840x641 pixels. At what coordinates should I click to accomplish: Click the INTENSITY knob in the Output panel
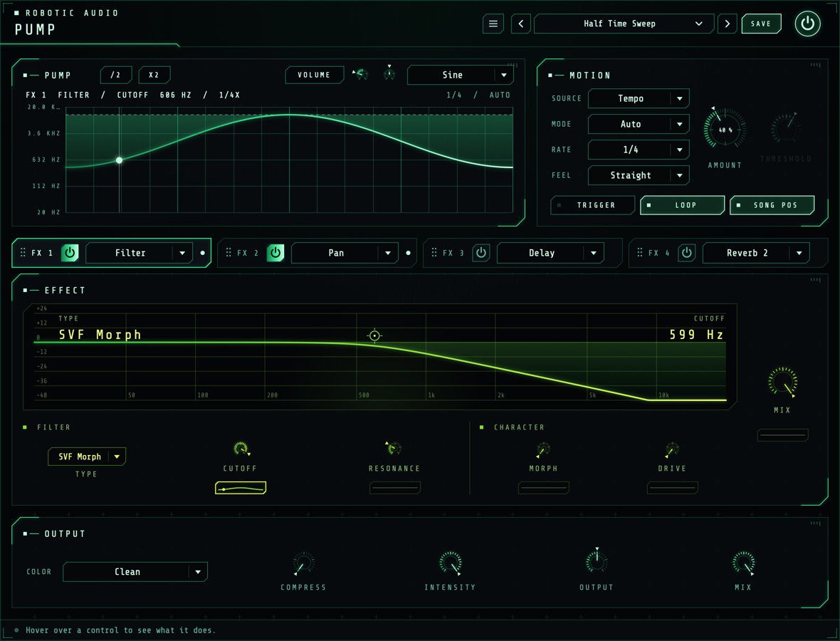coord(450,563)
